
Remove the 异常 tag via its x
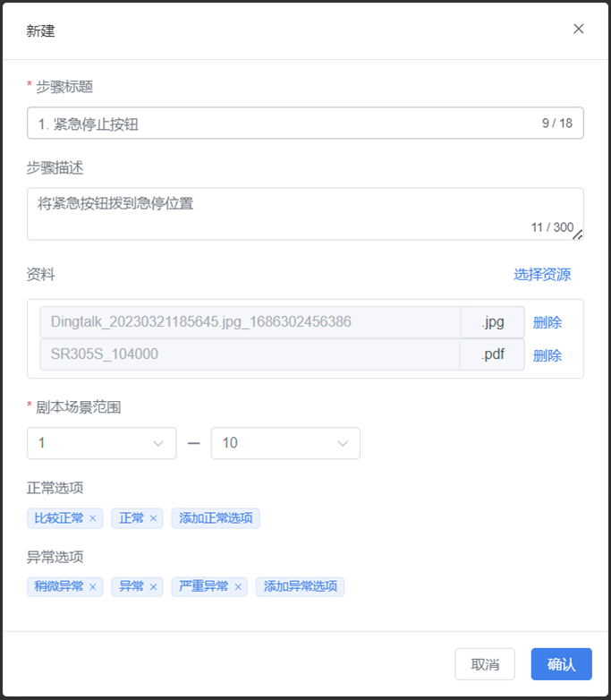tap(153, 586)
